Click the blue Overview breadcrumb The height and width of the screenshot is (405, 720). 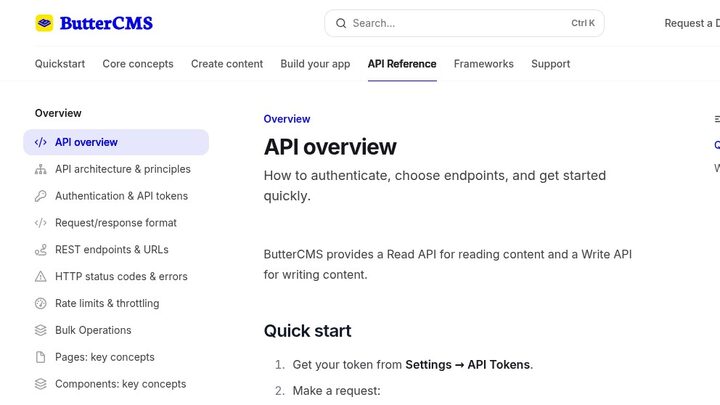(287, 119)
